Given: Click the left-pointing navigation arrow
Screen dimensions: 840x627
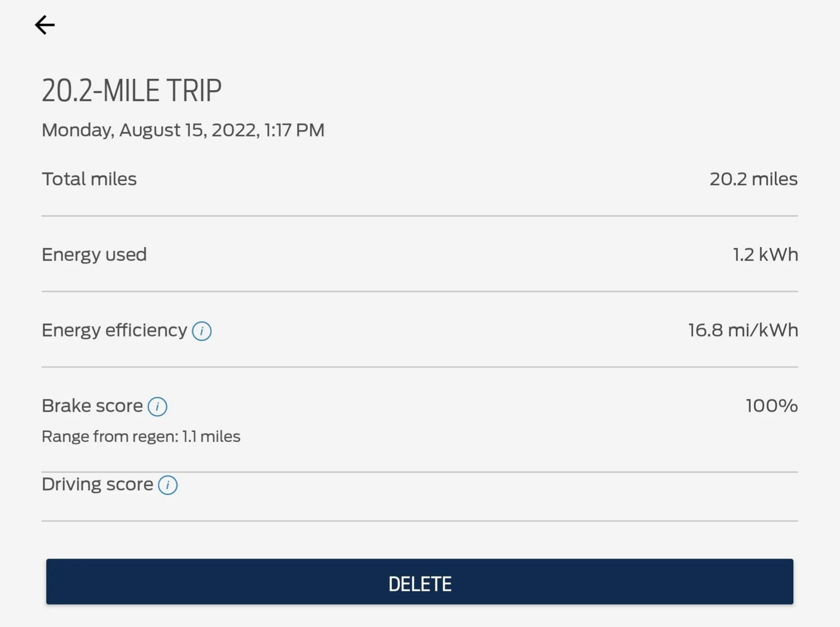Looking at the screenshot, I should click(x=45, y=25).
